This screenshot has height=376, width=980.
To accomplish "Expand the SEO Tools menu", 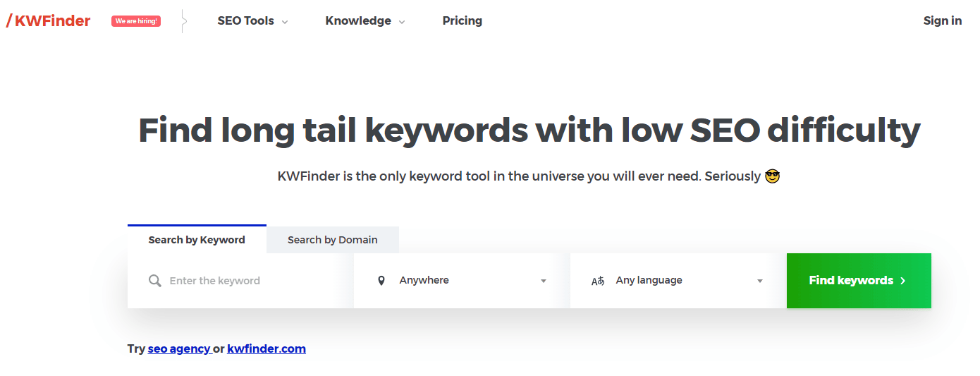I will coord(252,21).
